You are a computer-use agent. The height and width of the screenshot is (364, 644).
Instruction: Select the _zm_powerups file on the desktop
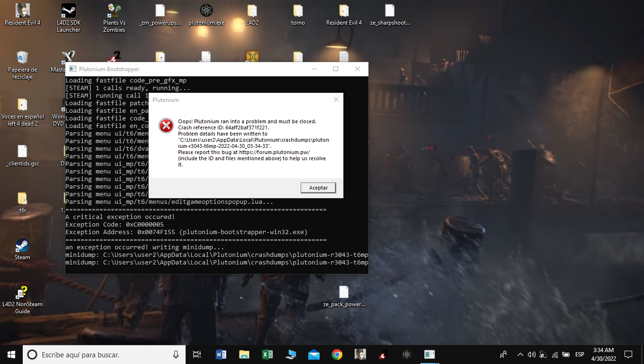(161, 15)
